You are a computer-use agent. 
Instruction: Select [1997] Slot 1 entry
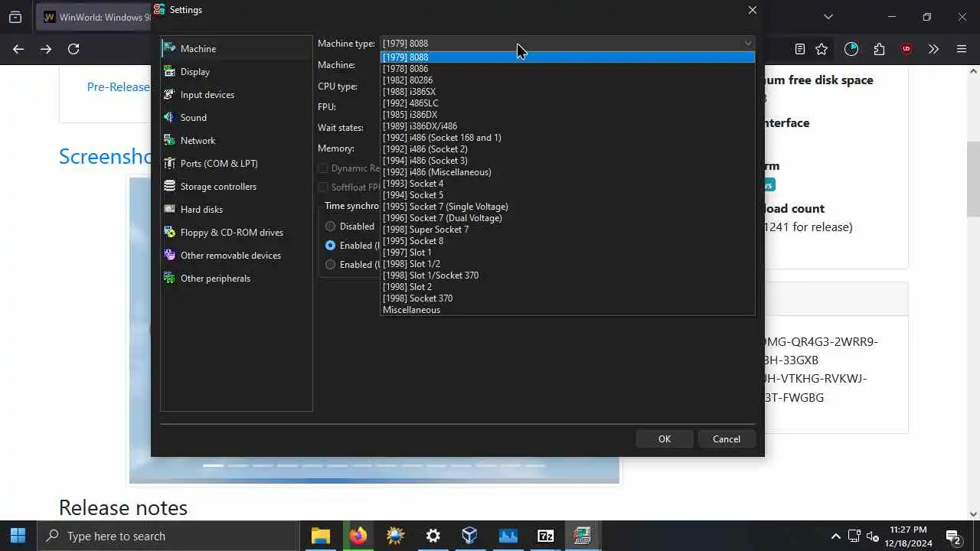[567, 253]
